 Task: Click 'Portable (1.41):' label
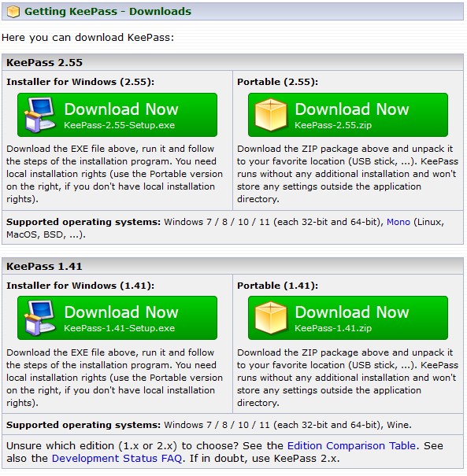click(277, 286)
